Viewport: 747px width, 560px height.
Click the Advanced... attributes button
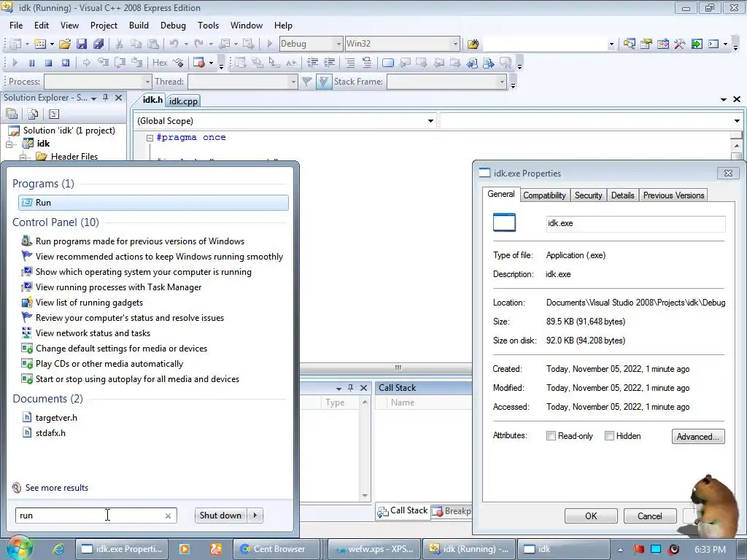pyautogui.click(x=698, y=437)
